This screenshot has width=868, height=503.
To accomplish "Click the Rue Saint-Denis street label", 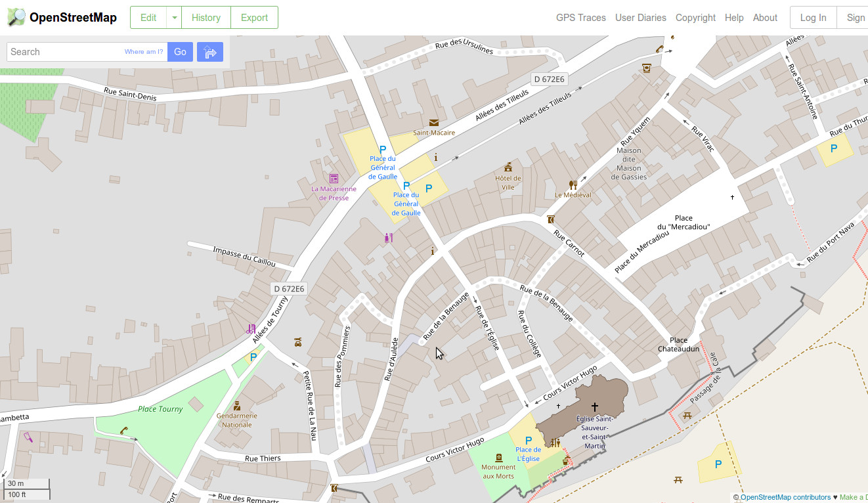I will coord(131,94).
